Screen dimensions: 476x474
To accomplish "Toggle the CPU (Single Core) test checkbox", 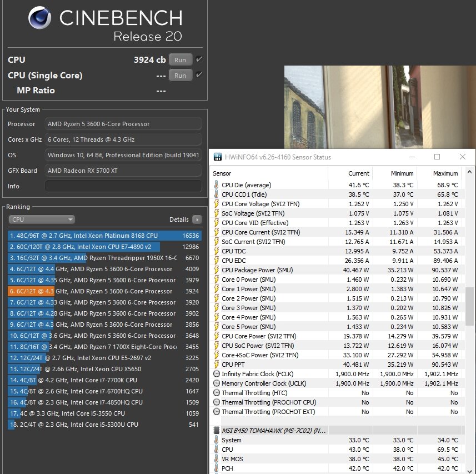I will point(199,74).
